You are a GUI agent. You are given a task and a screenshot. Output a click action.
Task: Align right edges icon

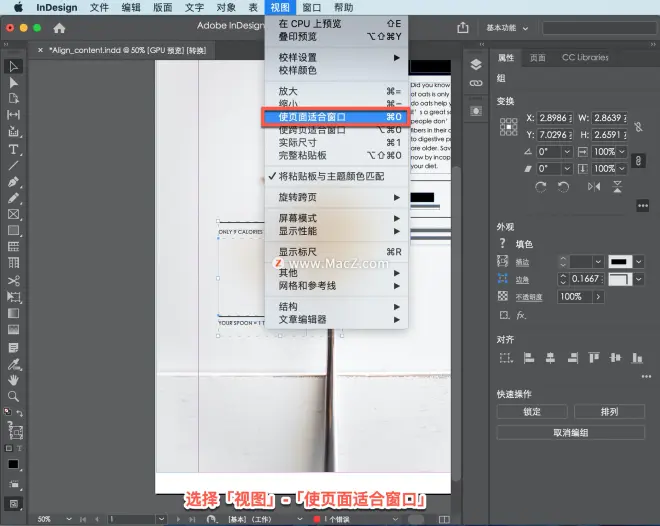click(572, 358)
